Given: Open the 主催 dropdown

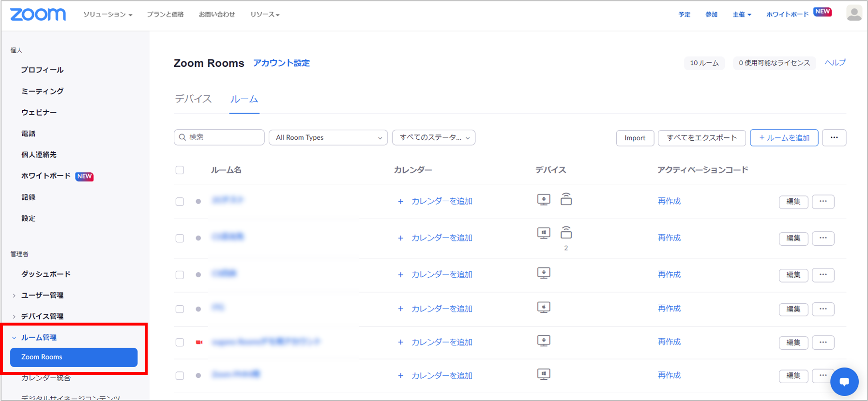Looking at the screenshot, I should point(742,15).
